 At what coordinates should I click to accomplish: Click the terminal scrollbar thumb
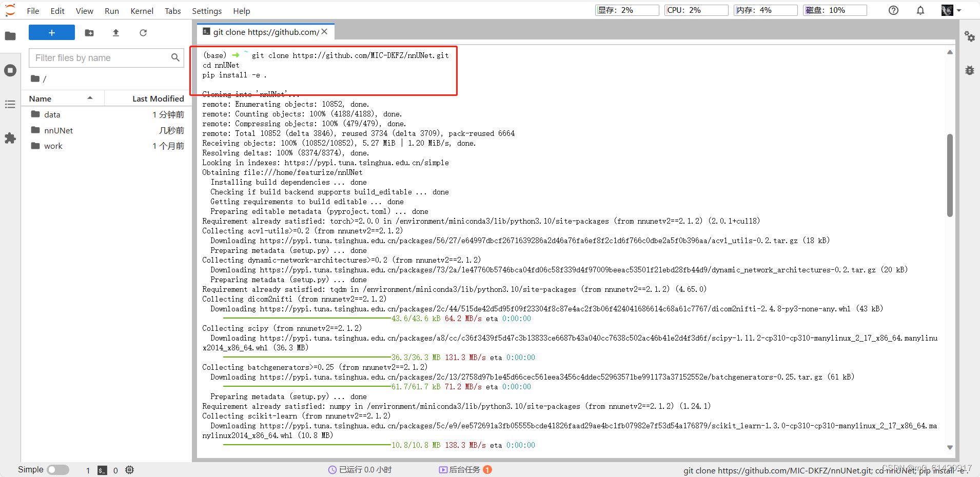click(950, 175)
